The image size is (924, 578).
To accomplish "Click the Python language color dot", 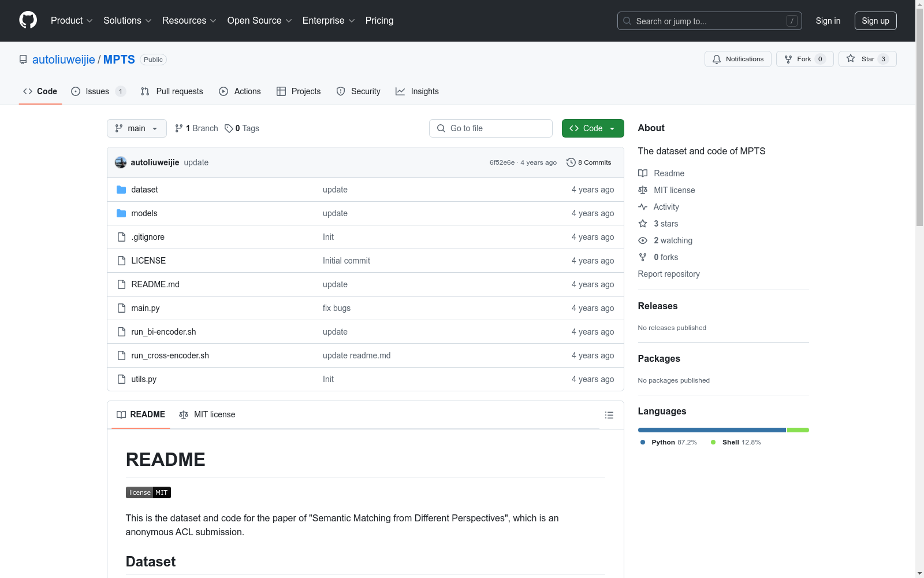I will point(643,442).
